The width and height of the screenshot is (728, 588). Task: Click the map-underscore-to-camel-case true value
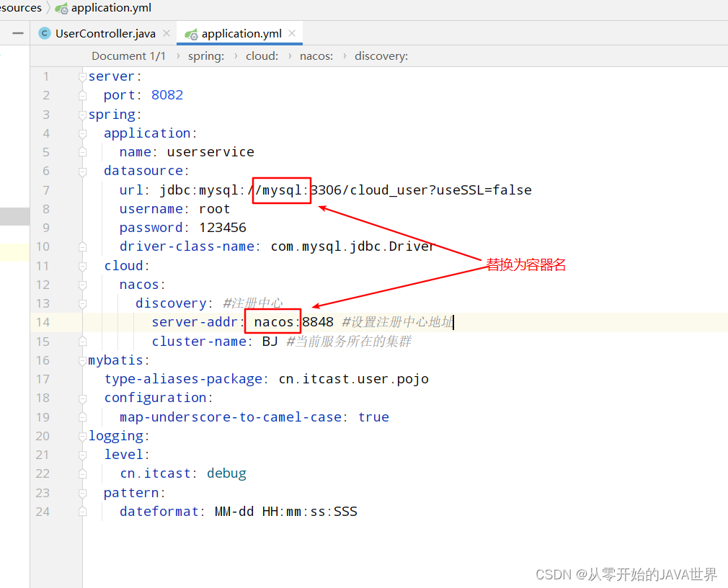(374, 417)
